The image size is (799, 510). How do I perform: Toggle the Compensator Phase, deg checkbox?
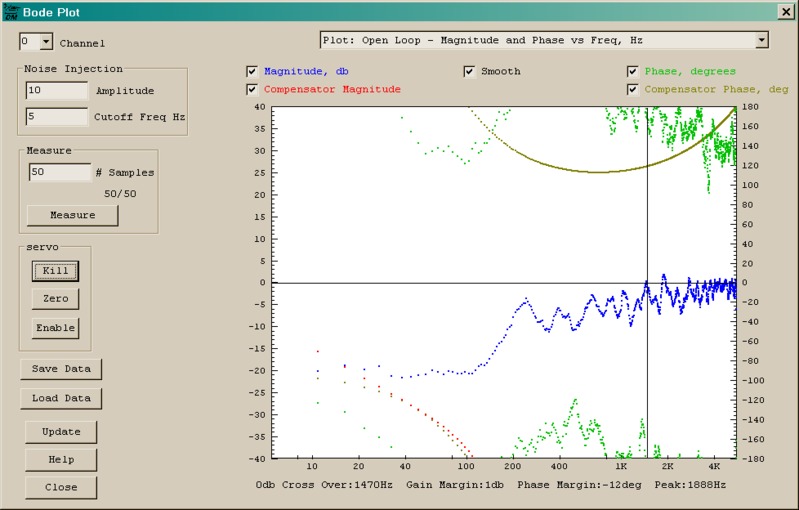[633, 90]
